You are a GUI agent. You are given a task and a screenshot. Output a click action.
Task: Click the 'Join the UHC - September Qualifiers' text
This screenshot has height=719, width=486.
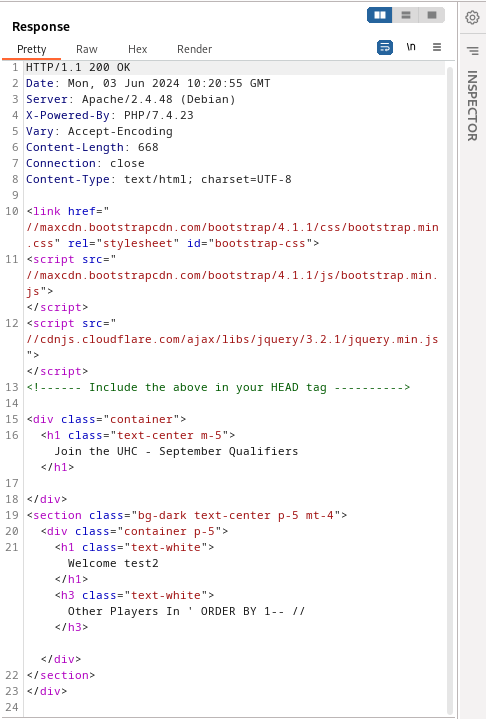(x=176, y=451)
